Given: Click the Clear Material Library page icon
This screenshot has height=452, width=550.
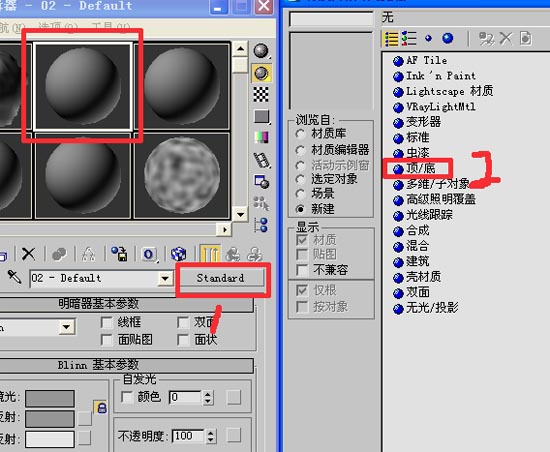Looking at the screenshot, I should point(525,38).
